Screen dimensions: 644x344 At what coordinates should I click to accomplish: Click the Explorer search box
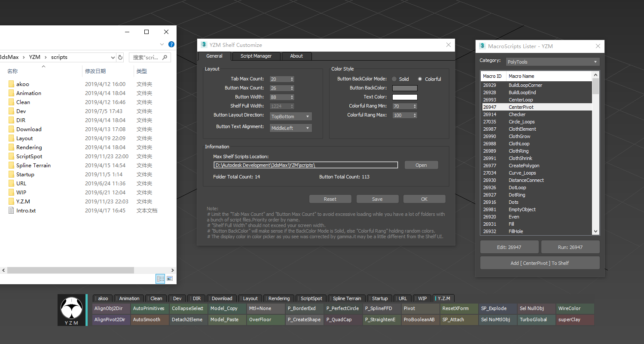(150, 57)
